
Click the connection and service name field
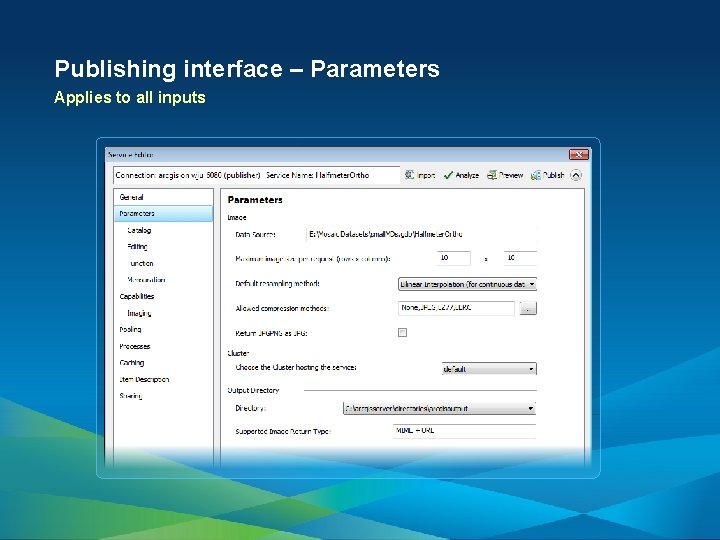coord(256,175)
